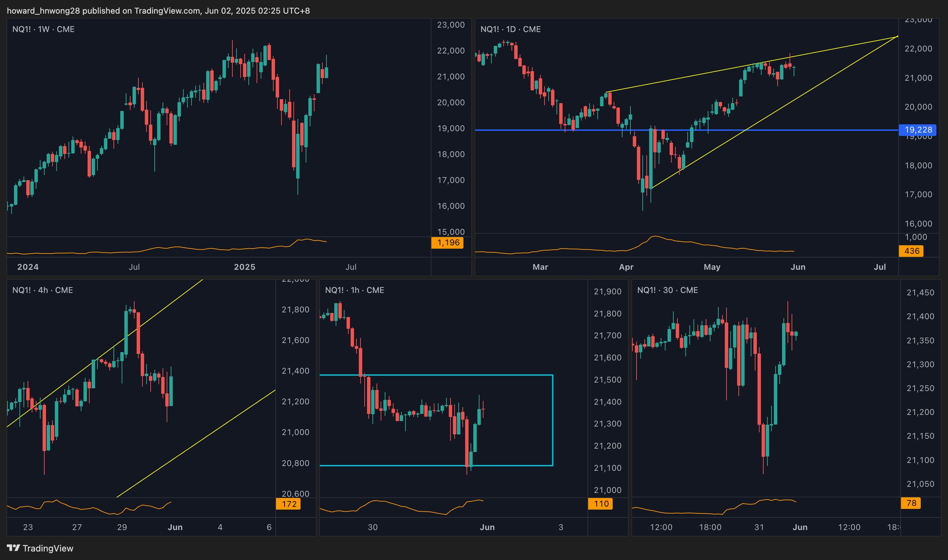Select the NQ1! 4h CME chart title
The height and width of the screenshot is (560, 948).
pos(43,290)
